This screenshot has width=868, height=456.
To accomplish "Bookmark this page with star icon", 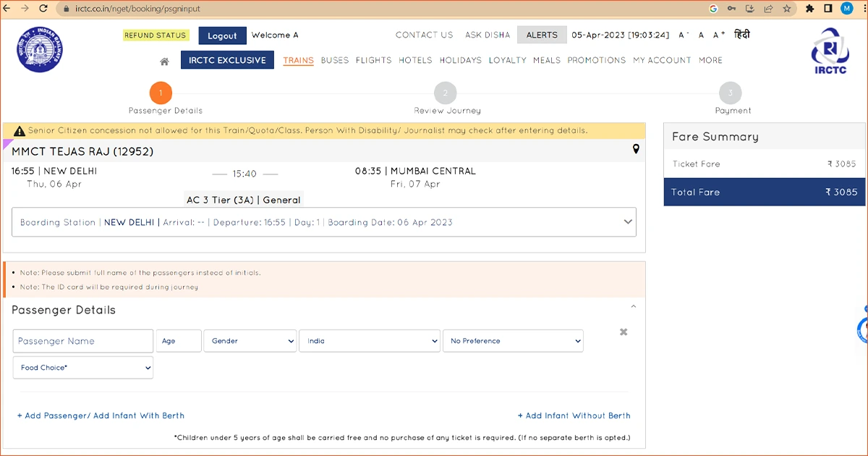I will [x=786, y=9].
